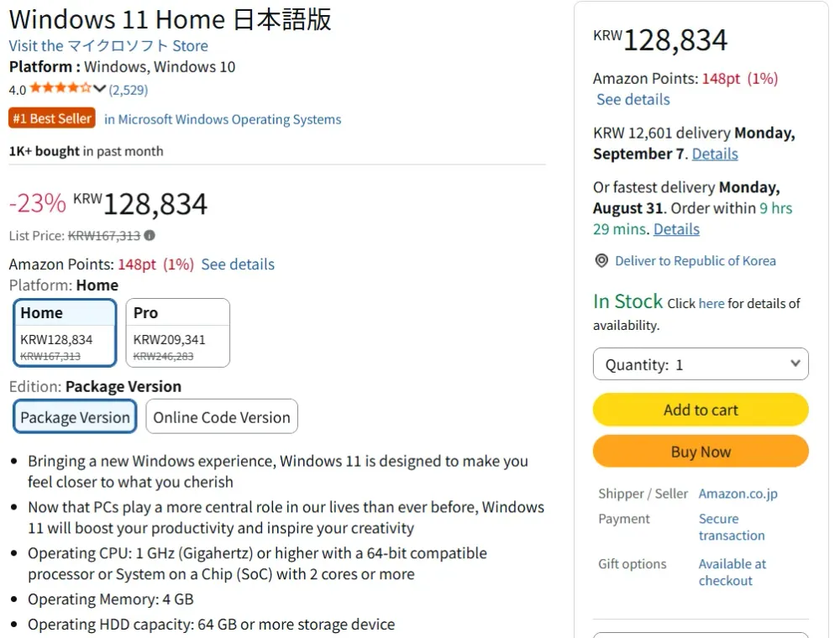Click the Buy Now button
This screenshot has width=840, height=638.
(701, 452)
